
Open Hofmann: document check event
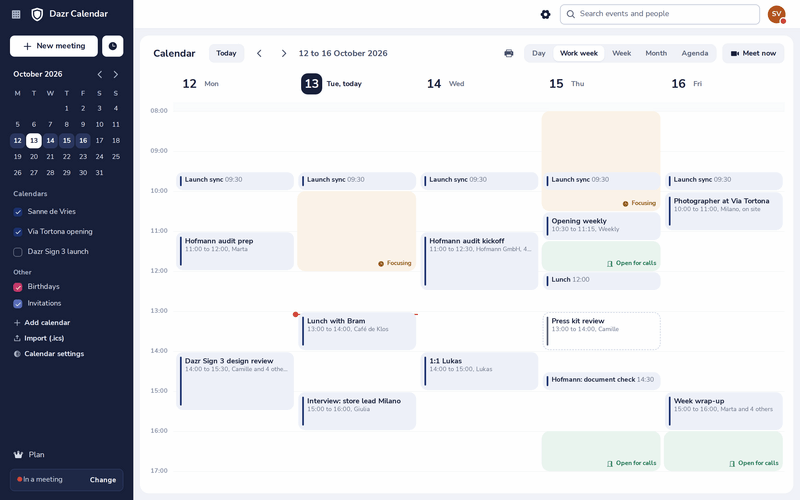(602, 381)
